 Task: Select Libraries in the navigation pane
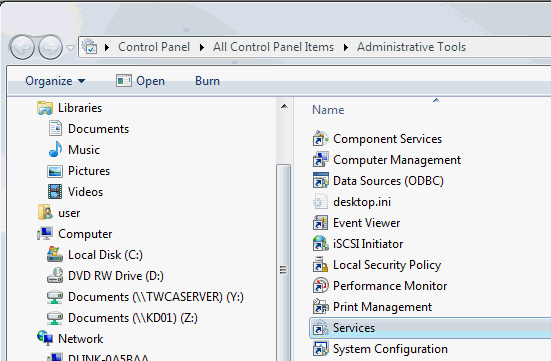[x=80, y=108]
